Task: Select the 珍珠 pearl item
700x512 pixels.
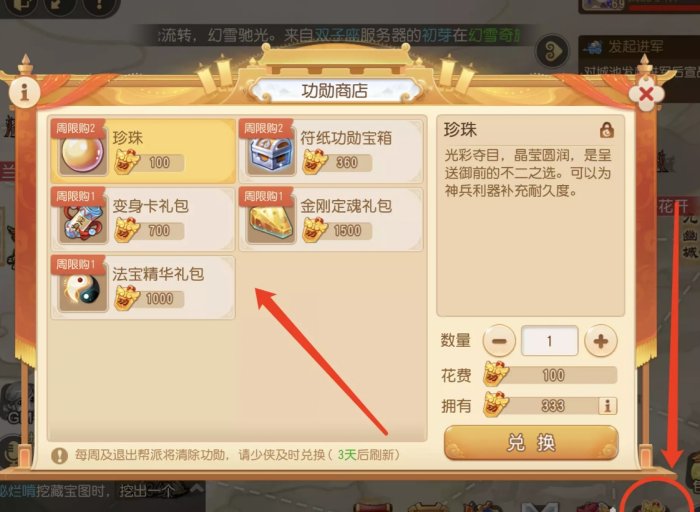Action: pos(143,151)
